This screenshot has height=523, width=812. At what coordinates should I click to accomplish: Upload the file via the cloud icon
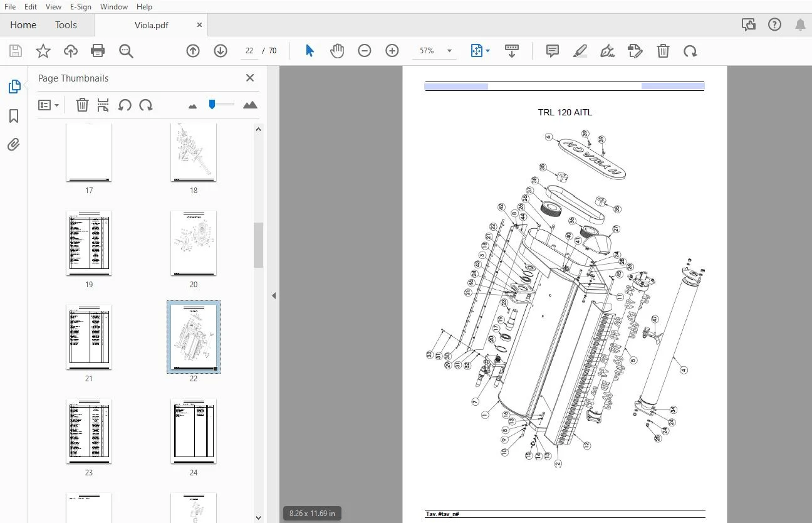coord(71,51)
